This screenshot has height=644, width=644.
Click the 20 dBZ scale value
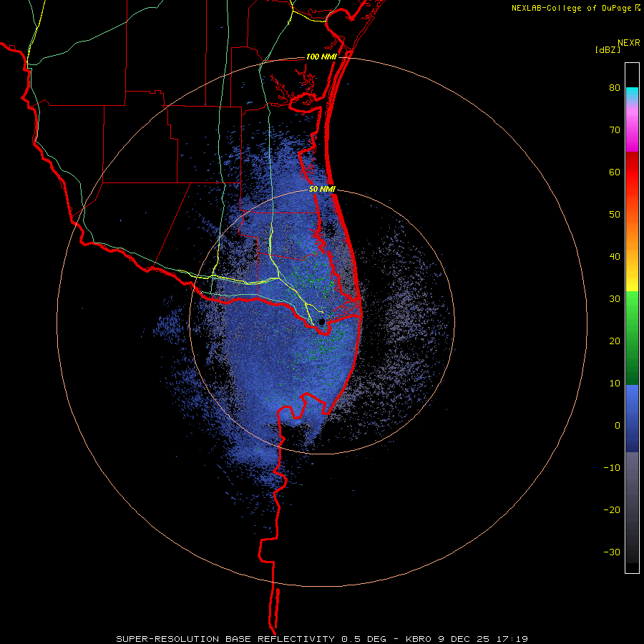(615, 341)
